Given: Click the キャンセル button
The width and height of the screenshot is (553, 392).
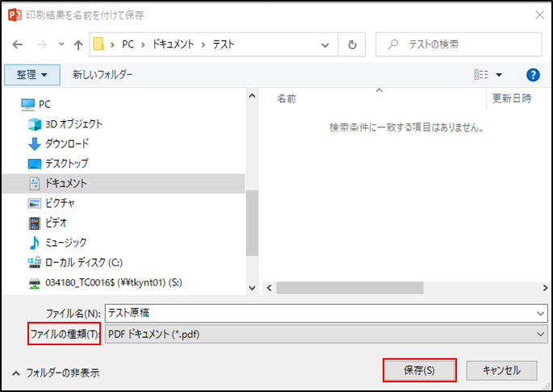Looking at the screenshot, I should pyautogui.click(x=501, y=370).
